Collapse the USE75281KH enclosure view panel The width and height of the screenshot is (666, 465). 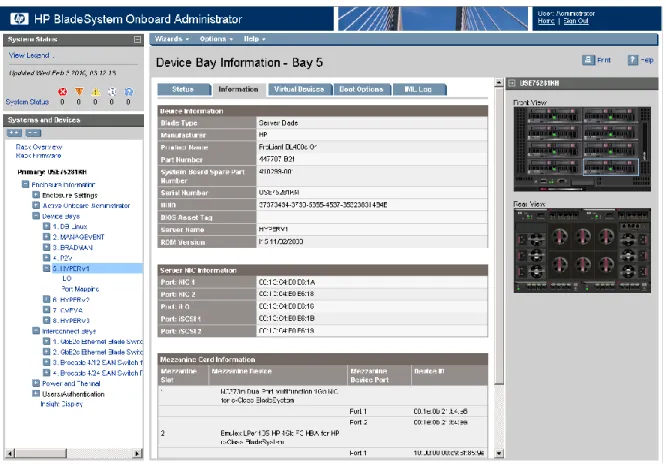512,83
